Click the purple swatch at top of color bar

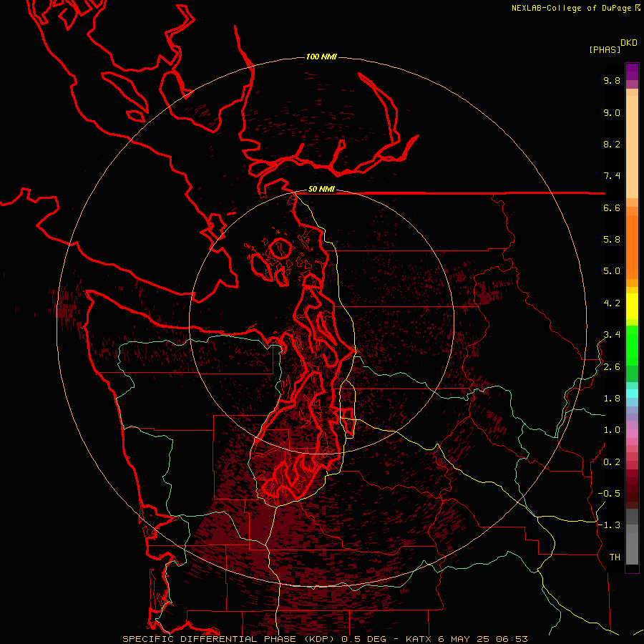pos(632,72)
